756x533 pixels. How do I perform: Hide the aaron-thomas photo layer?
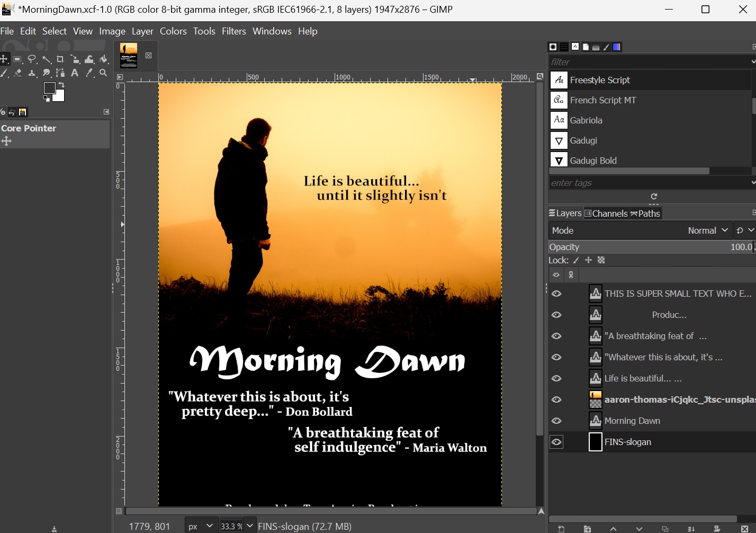(556, 399)
